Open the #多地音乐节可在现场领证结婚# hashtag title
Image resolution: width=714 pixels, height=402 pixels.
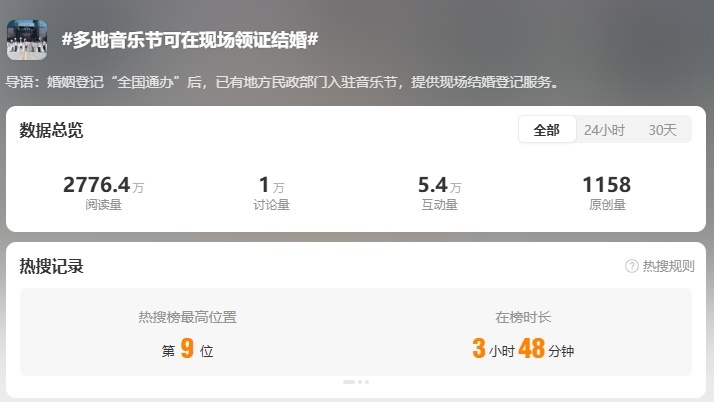(190, 40)
